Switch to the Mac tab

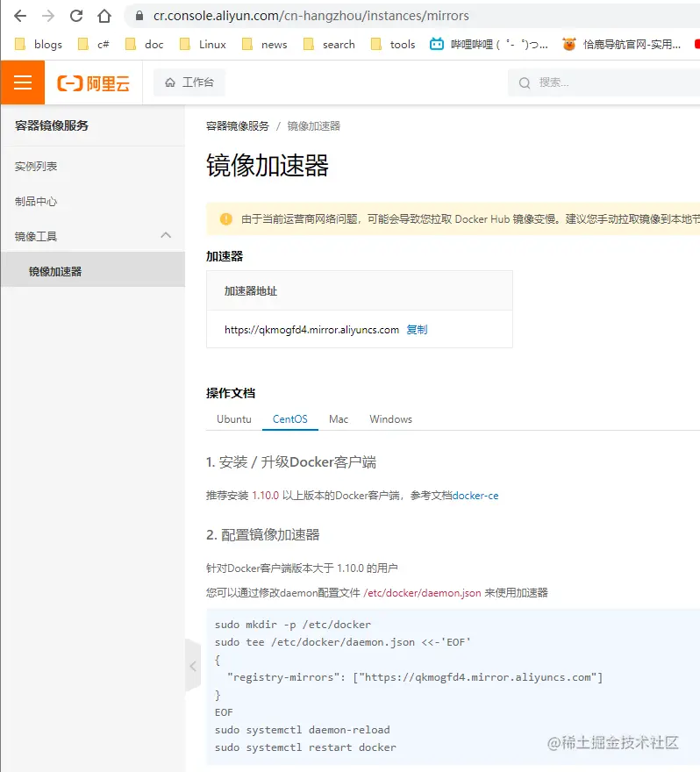[339, 419]
